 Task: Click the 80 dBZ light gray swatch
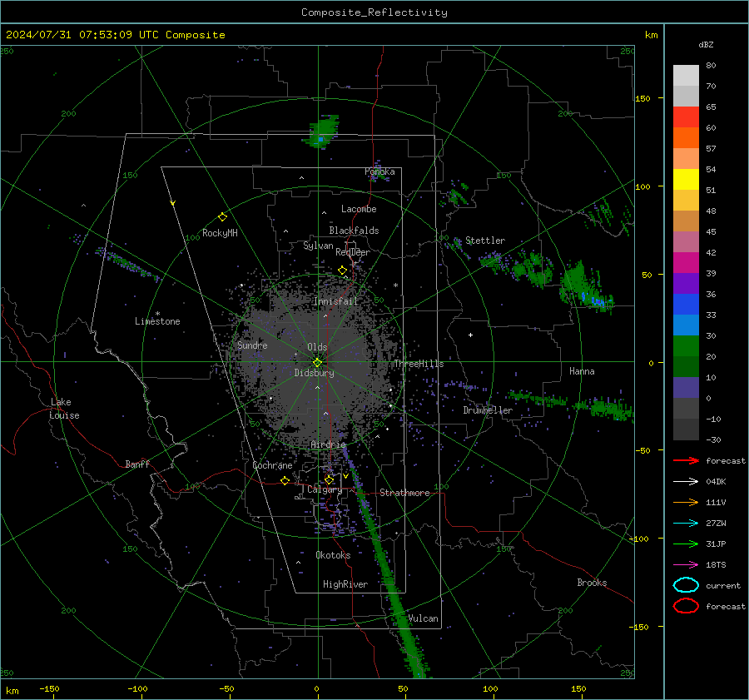click(x=686, y=75)
